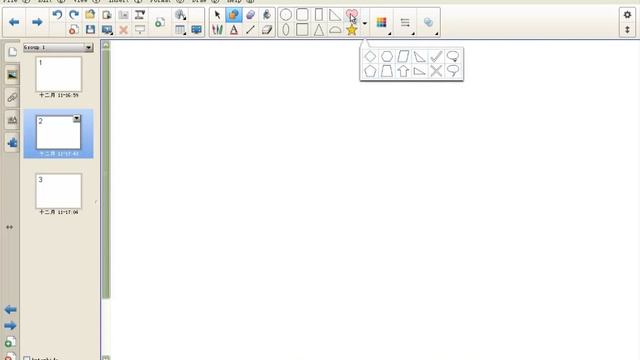
Task: Select the page 3 thumbnail
Action: point(58,191)
